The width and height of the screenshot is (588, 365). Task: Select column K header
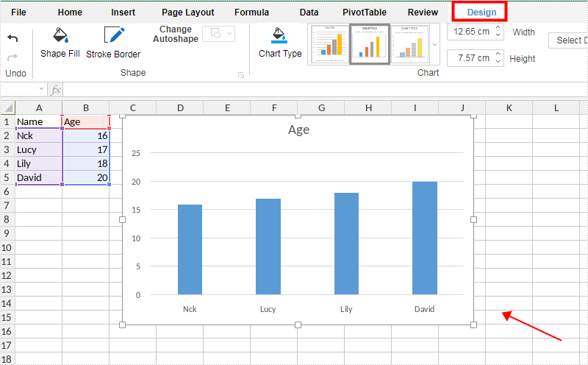point(509,107)
